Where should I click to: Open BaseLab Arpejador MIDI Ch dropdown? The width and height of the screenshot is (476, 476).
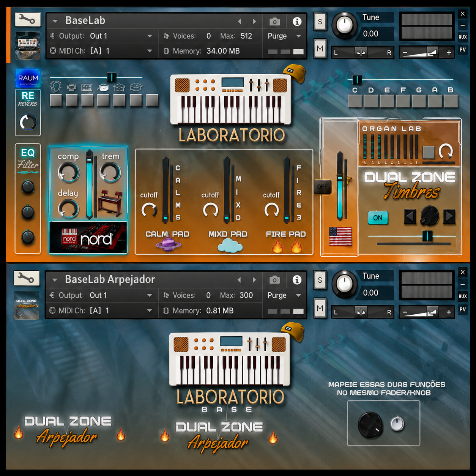tap(150, 311)
